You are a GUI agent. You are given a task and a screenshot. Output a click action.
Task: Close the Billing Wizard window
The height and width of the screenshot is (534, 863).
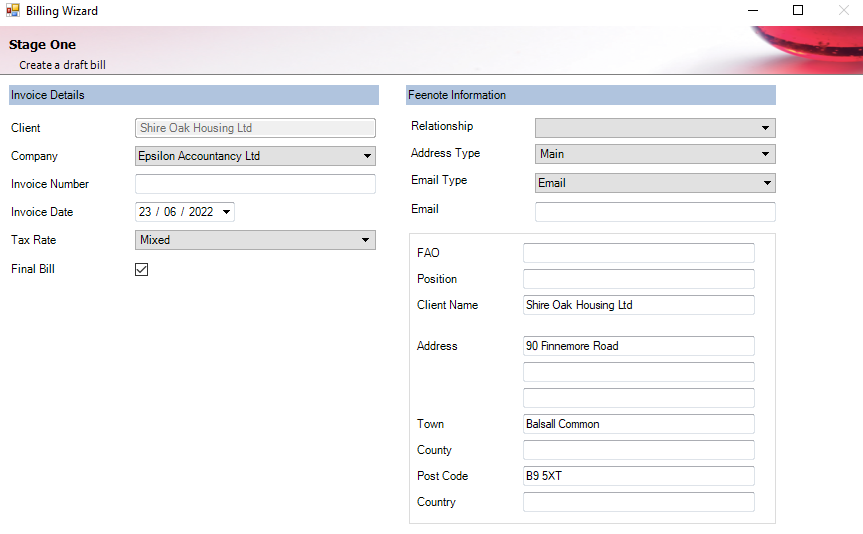click(x=844, y=10)
